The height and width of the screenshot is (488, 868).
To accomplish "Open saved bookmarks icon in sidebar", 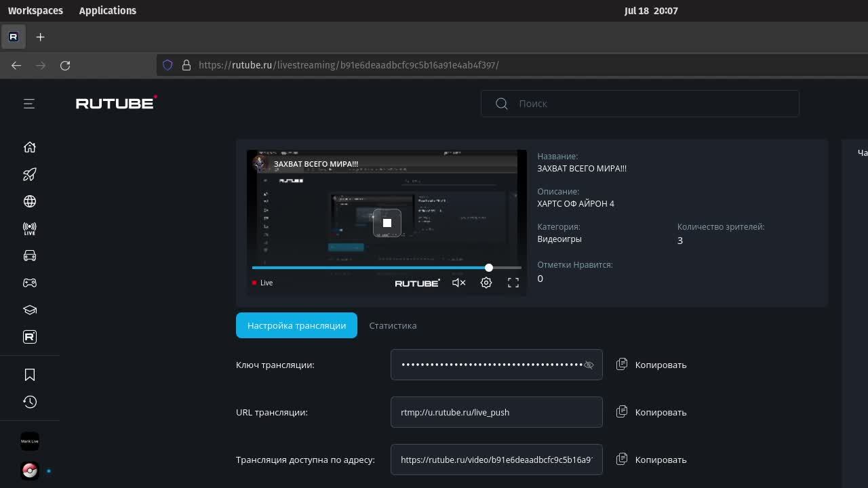I will (30, 375).
